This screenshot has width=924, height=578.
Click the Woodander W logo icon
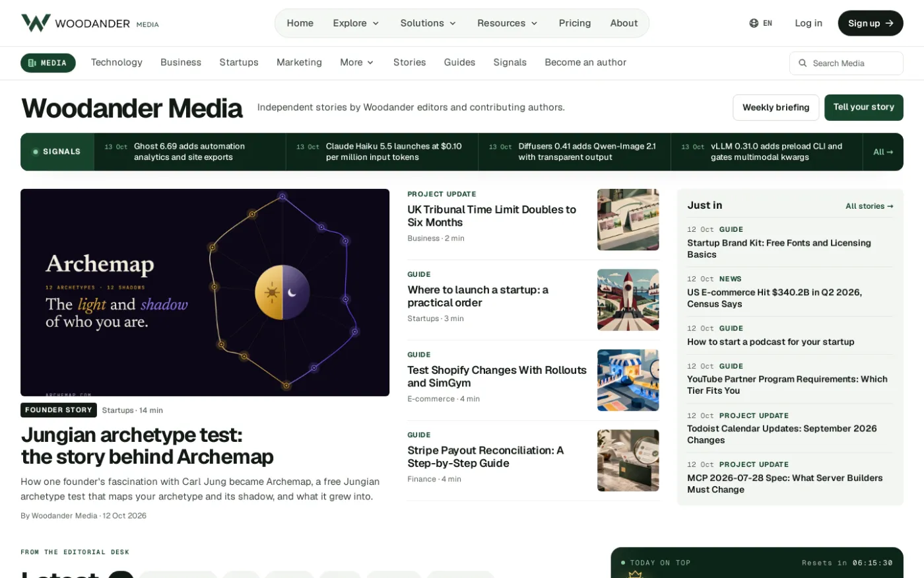click(x=36, y=23)
